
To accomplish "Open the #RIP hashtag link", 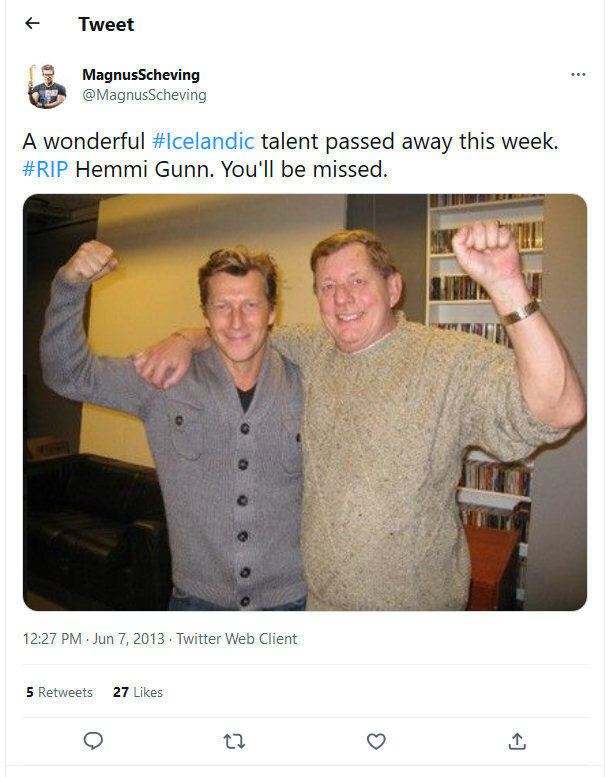I will [x=45, y=169].
